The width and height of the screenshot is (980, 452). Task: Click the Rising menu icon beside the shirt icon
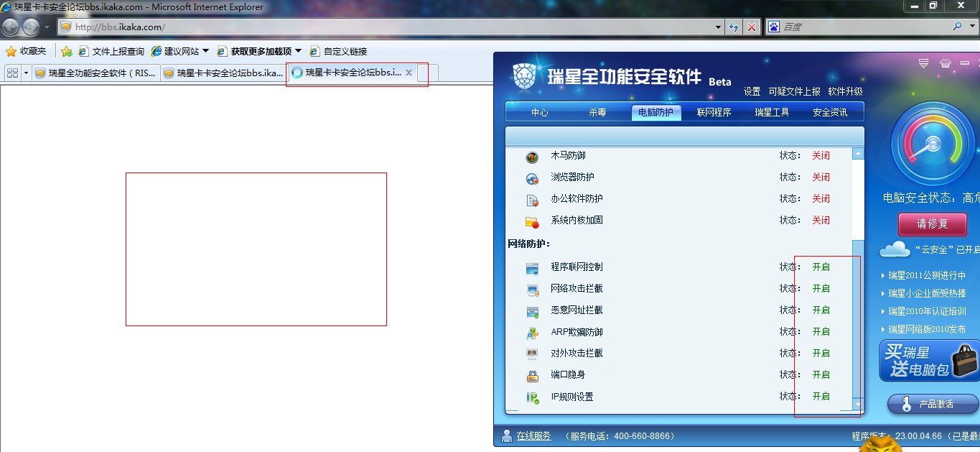click(x=924, y=63)
